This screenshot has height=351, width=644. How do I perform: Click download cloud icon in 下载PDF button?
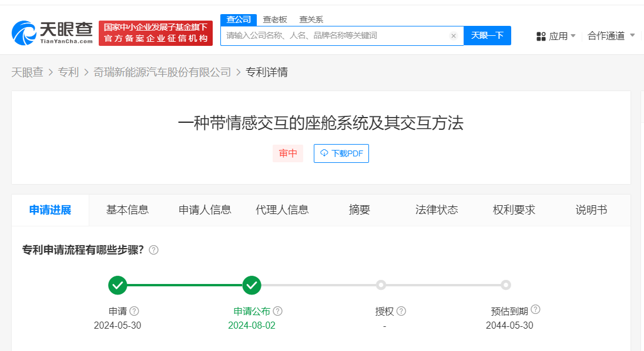(x=324, y=153)
